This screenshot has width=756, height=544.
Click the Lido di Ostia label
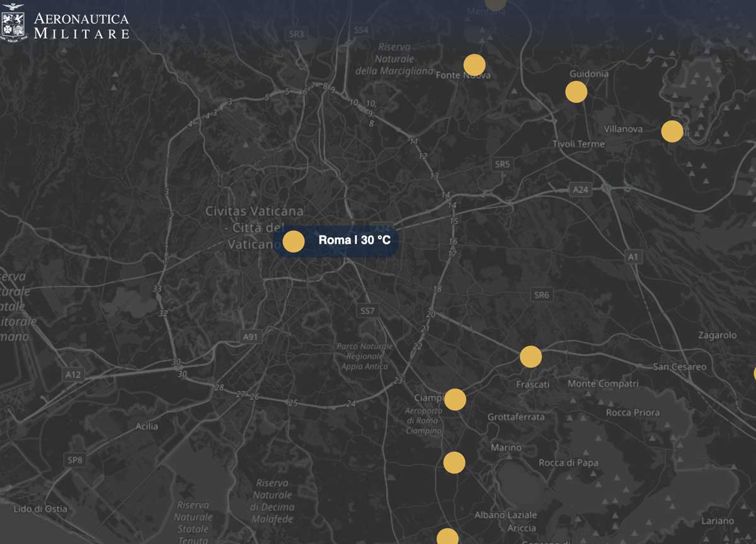pyautogui.click(x=40, y=509)
